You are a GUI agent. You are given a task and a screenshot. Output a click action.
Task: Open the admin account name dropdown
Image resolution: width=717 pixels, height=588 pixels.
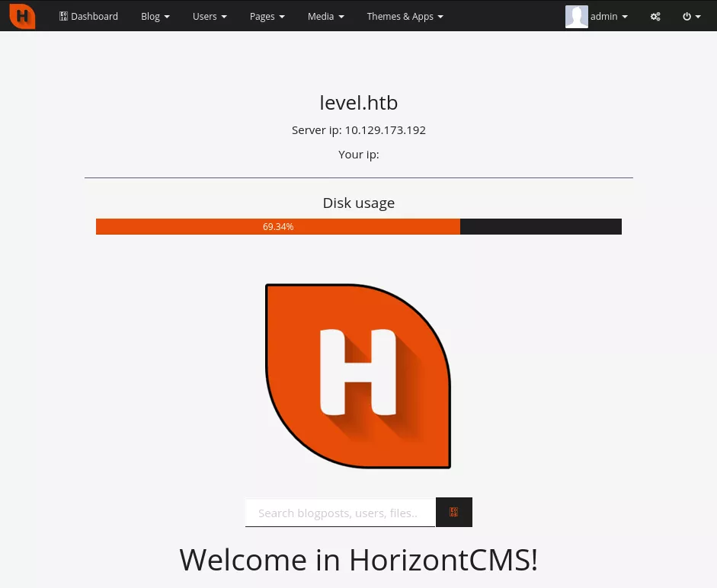(609, 16)
